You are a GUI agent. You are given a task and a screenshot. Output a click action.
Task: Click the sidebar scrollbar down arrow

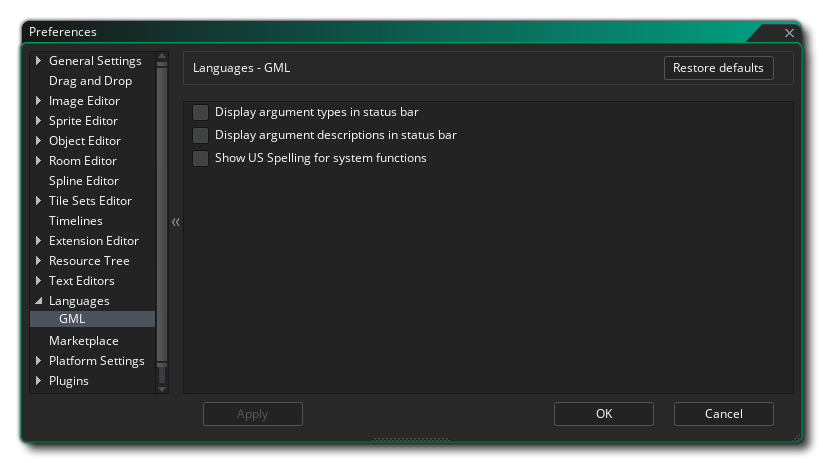(162, 388)
